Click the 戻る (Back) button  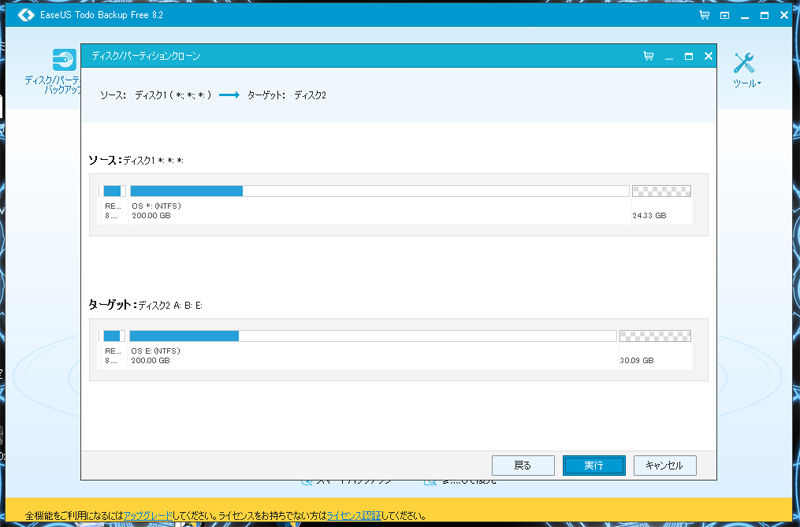pos(523,465)
